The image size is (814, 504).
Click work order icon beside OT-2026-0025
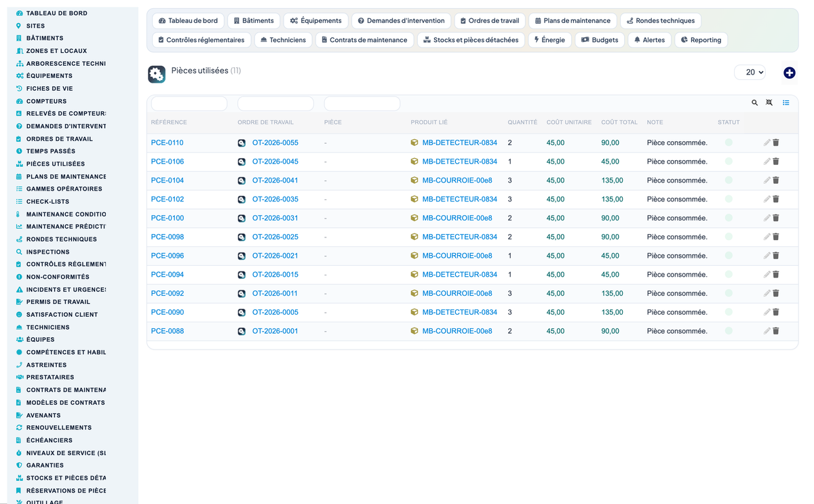pyautogui.click(x=241, y=237)
